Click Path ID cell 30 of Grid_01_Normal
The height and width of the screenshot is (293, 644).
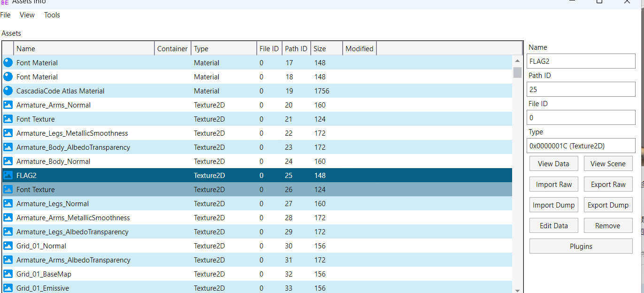pyautogui.click(x=289, y=246)
